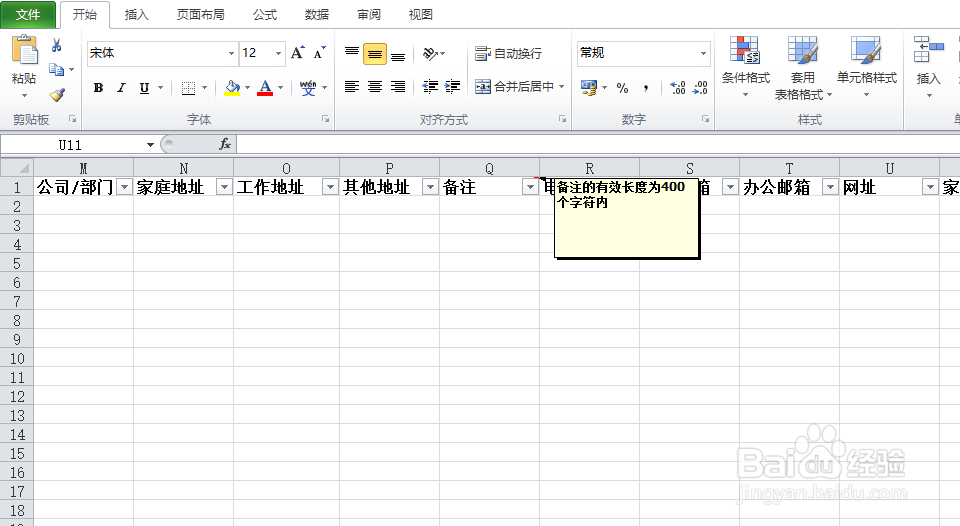This screenshot has height=526, width=960.
Task: Toggle italic formatting
Action: (121, 88)
